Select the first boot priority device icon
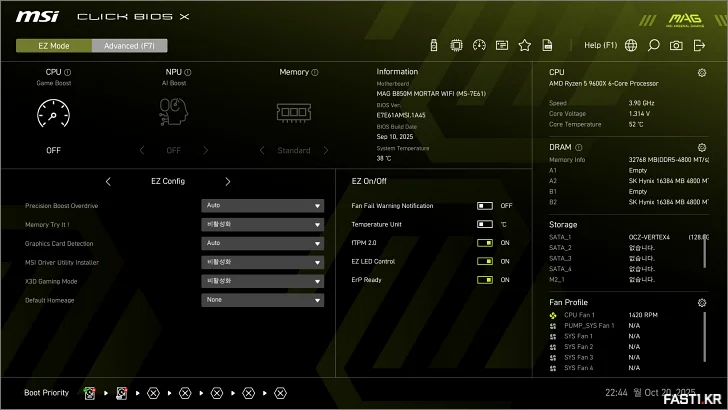Screen dimensions: 728x410 pyautogui.click(x=90, y=393)
